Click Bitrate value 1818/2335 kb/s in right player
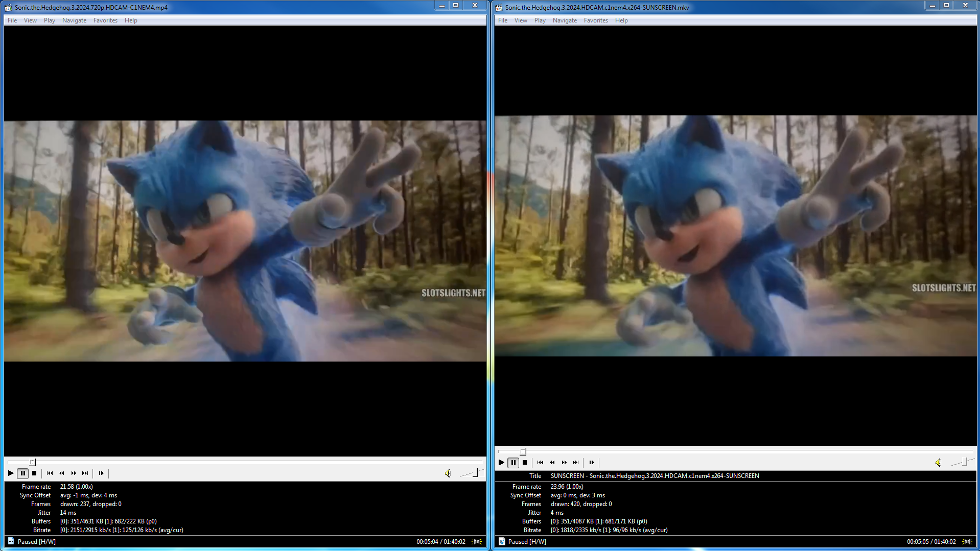The width and height of the screenshot is (980, 551). (609, 530)
